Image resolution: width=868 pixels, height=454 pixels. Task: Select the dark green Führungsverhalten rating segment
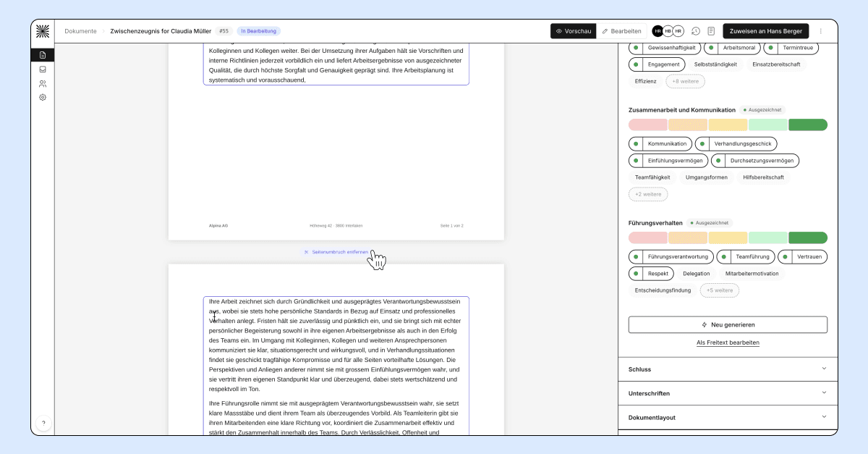click(x=808, y=237)
